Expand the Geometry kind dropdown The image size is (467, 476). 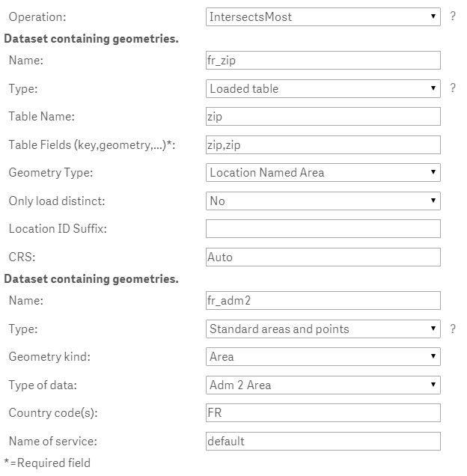tap(323, 357)
